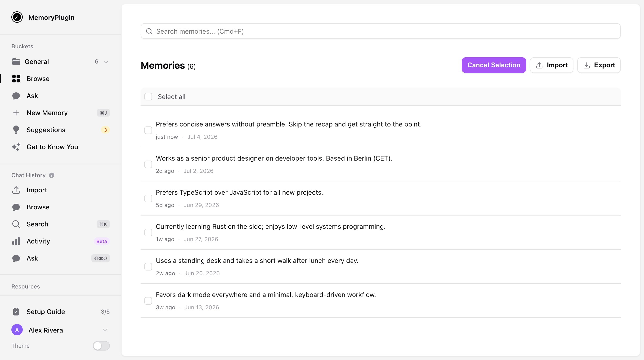Image resolution: width=644 pixels, height=360 pixels.
Task: Click the 'Favors dark mode everywhere' memory text
Action: 266,295
